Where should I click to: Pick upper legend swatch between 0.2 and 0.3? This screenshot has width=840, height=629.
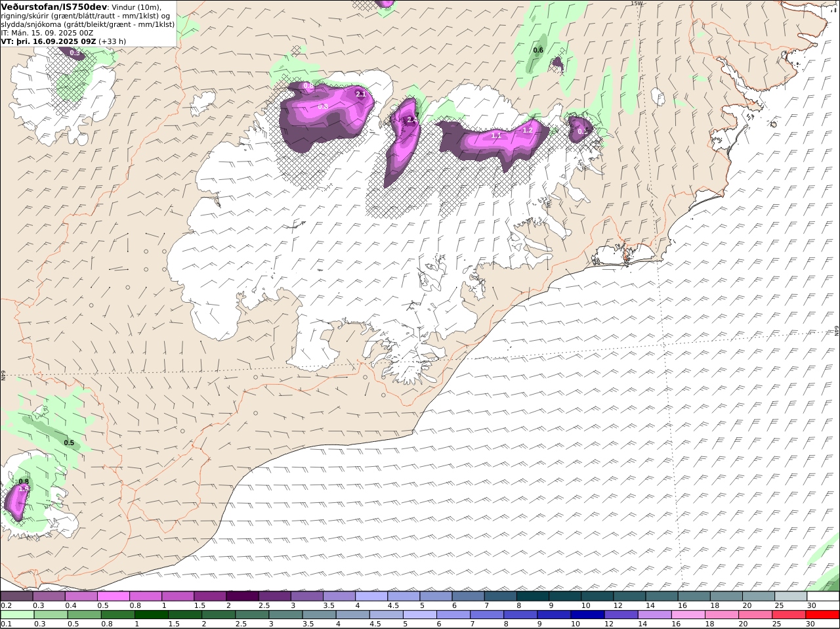16,596
